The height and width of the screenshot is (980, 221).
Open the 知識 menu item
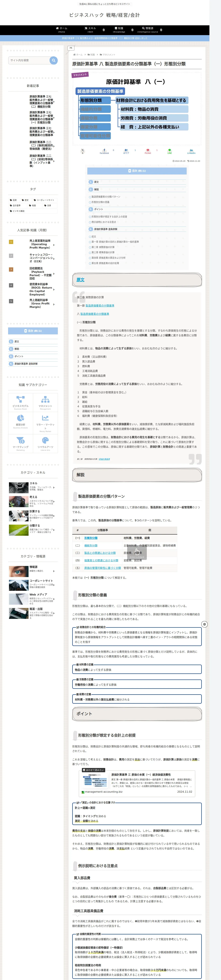point(119,30)
